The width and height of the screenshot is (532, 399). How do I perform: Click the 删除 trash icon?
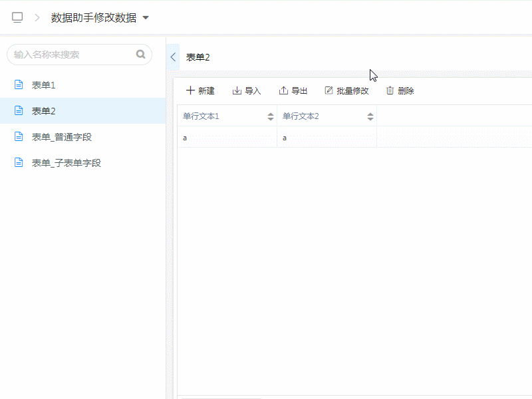[x=390, y=90]
